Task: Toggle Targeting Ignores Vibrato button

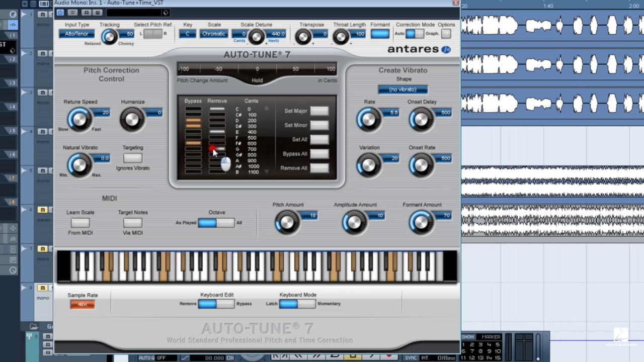Action: 132,158
